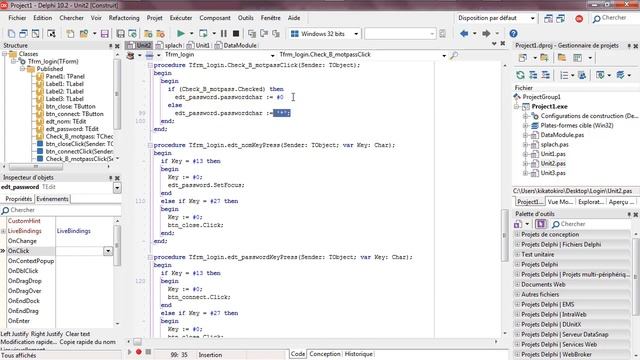Pause the running program
This screenshot has height=360, width=640.
tap(224, 33)
